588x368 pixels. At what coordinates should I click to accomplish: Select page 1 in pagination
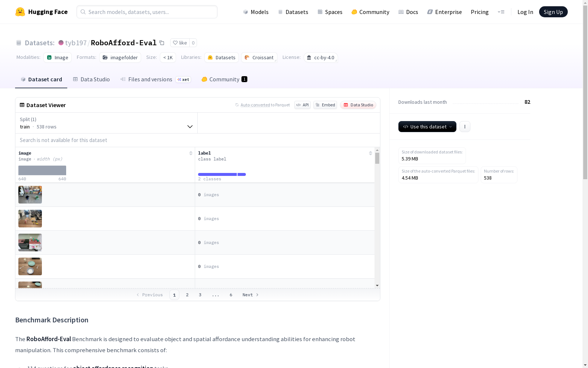click(x=174, y=295)
